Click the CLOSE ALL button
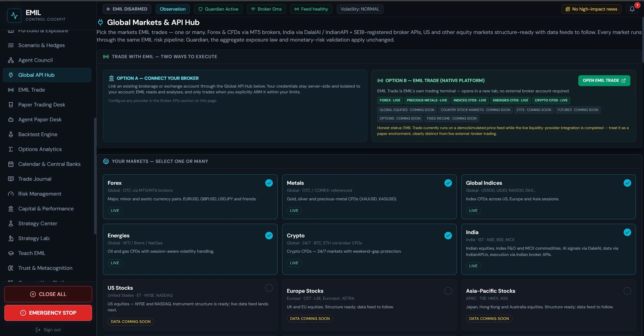This screenshot has width=644, height=336. (48, 294)
